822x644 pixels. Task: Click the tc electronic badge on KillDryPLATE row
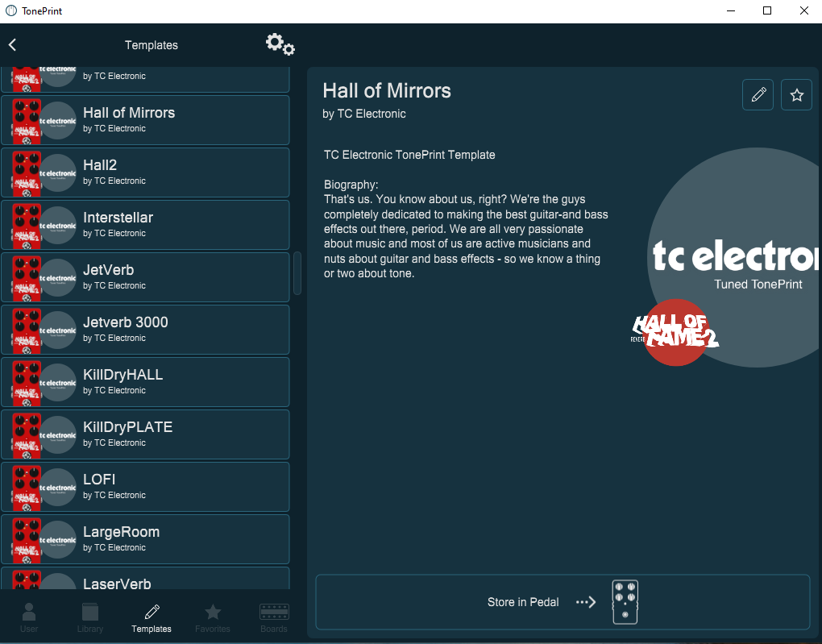coord(59,434)
